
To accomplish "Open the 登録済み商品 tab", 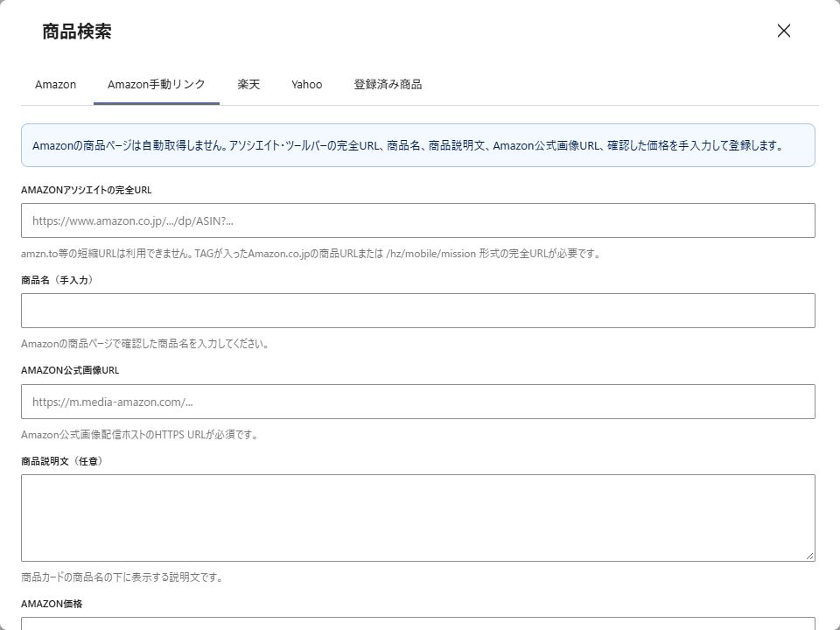I will 388,85.
